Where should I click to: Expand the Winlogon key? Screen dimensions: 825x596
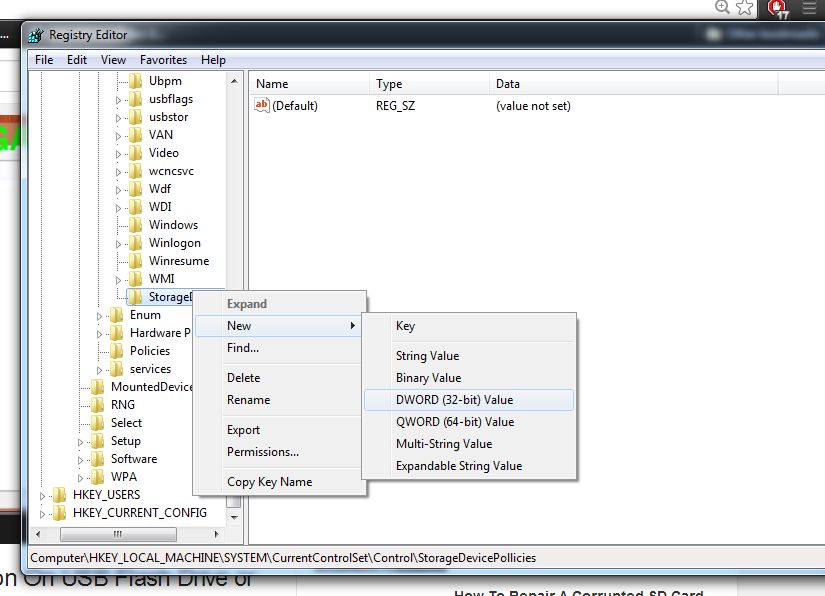tap(118, 244)
